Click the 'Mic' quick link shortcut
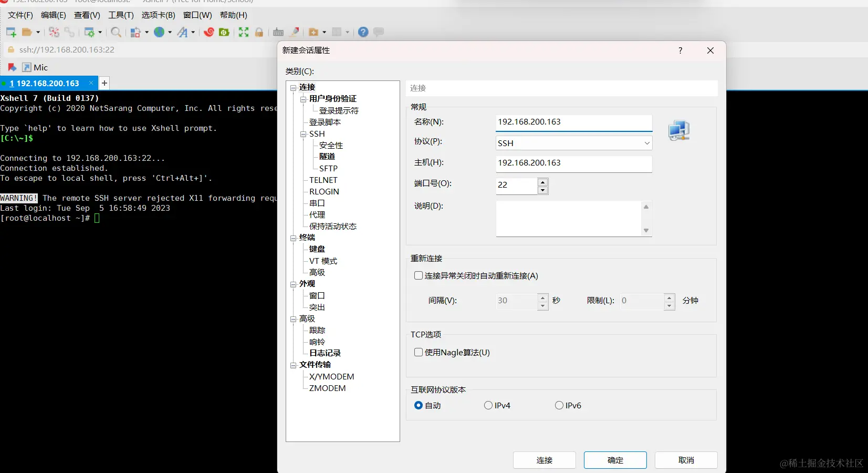Viewport: 868px width, 473px height. pos(35,68)
